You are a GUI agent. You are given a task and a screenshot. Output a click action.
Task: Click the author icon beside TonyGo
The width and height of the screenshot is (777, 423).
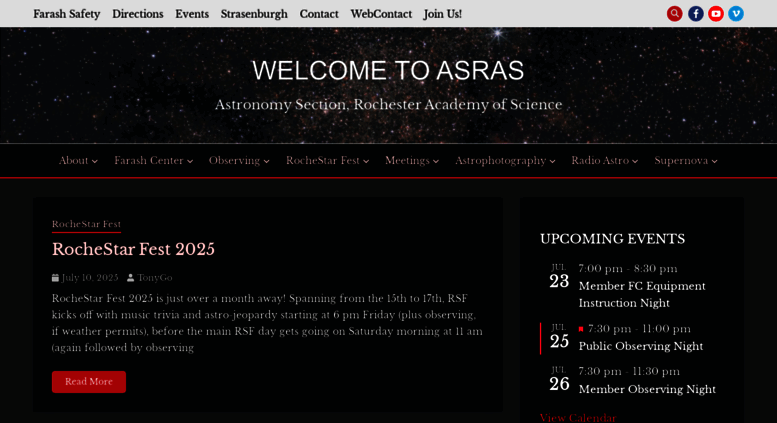pos(130,278)
